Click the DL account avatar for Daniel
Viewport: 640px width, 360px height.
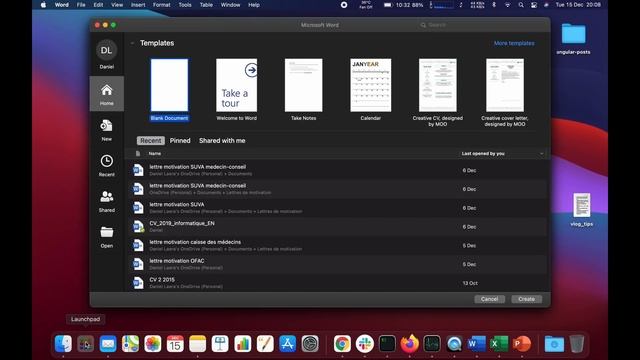107,50
